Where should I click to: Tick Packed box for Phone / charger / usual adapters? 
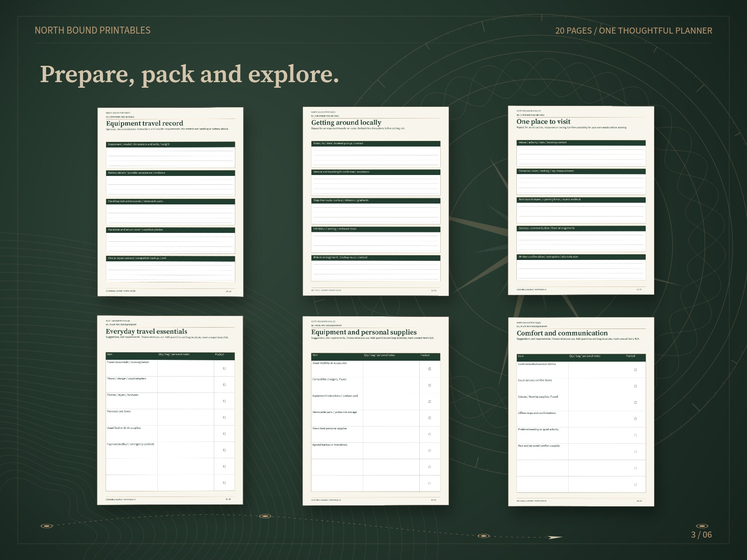pos(224,385)
